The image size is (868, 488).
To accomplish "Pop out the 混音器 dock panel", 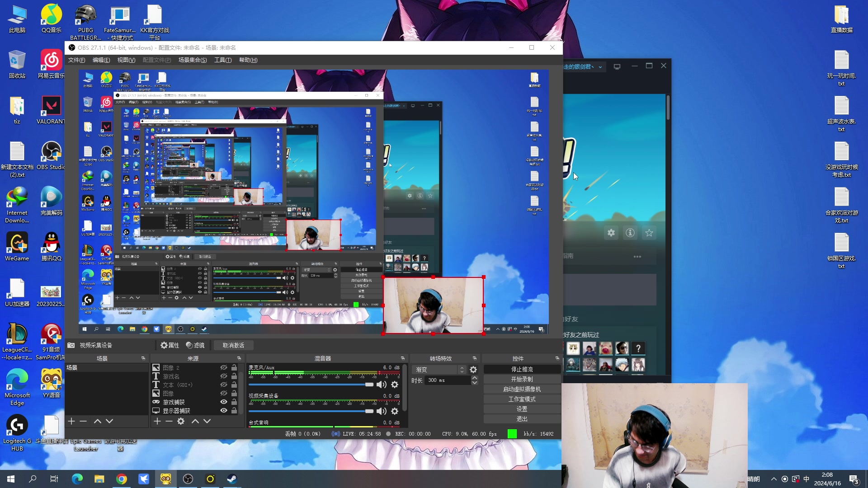I will (x=403, y=358).
